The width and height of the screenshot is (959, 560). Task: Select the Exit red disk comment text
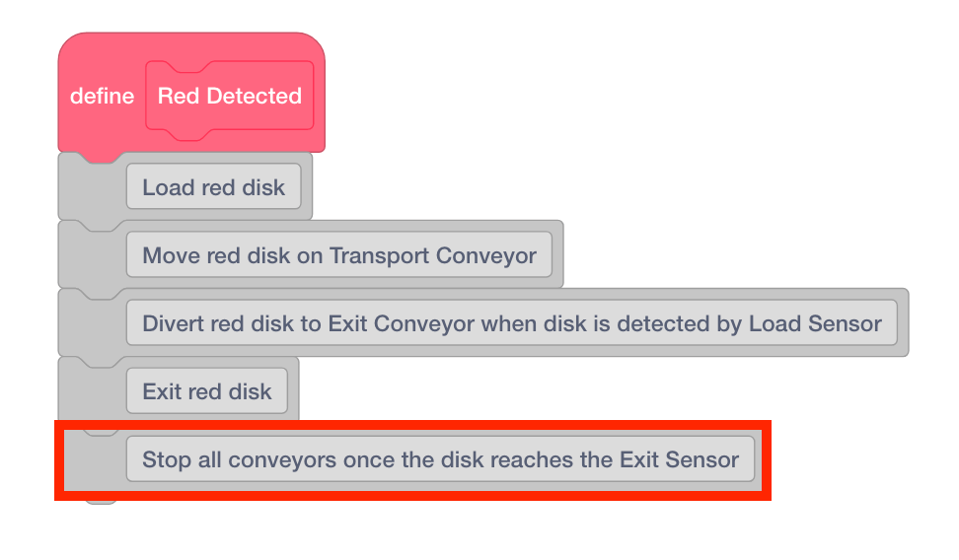[x=206, y=391]
